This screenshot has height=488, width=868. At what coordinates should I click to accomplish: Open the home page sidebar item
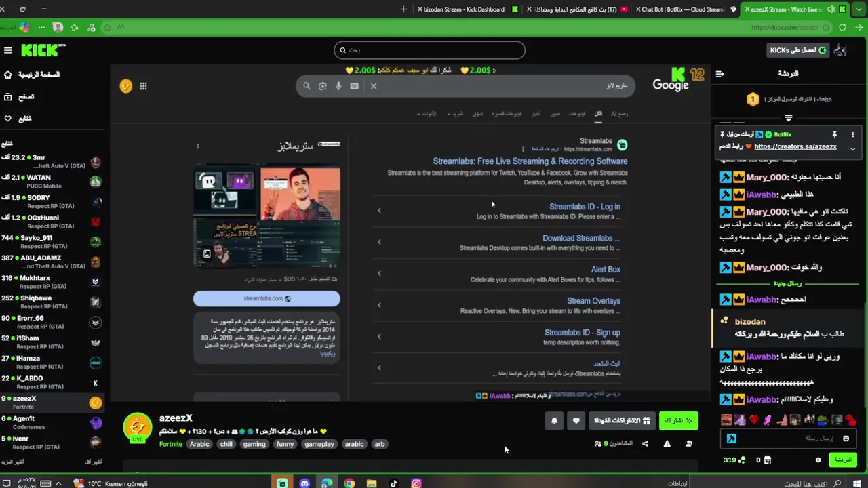click(x=32, y=75)
